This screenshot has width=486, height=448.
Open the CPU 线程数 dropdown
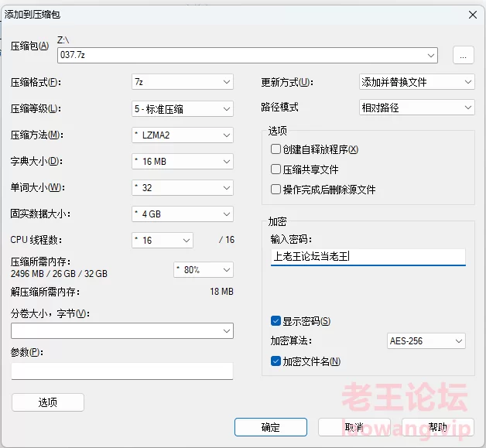point(163,241)
